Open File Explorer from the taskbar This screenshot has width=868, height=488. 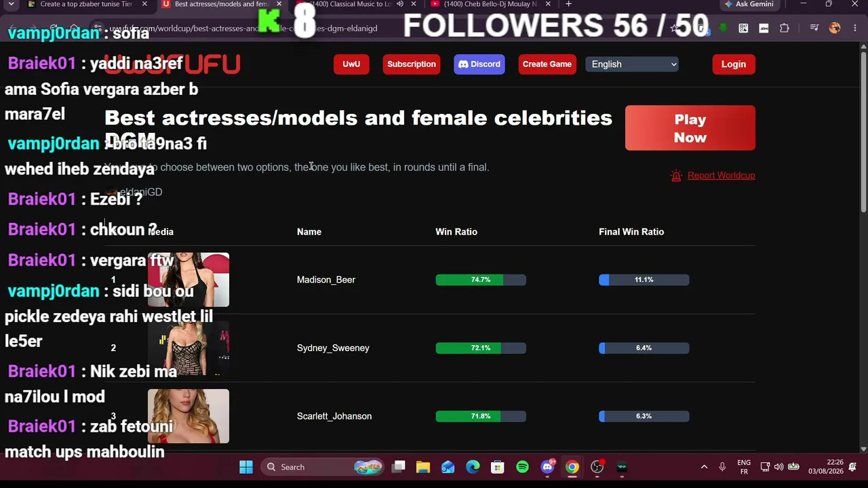point(423,467)
